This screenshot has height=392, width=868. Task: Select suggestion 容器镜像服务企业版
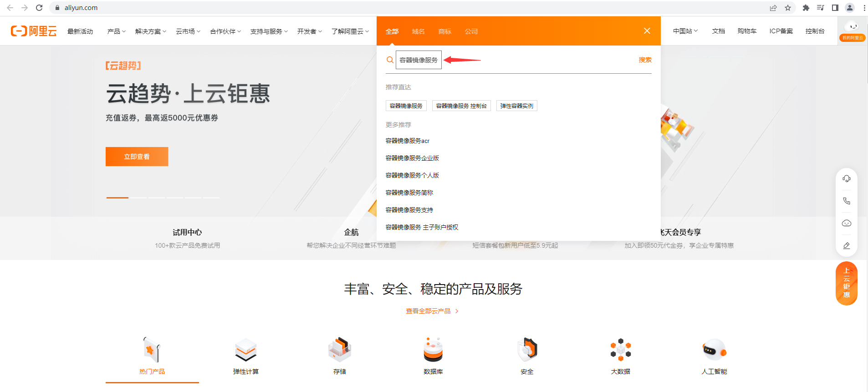[412, 158]
